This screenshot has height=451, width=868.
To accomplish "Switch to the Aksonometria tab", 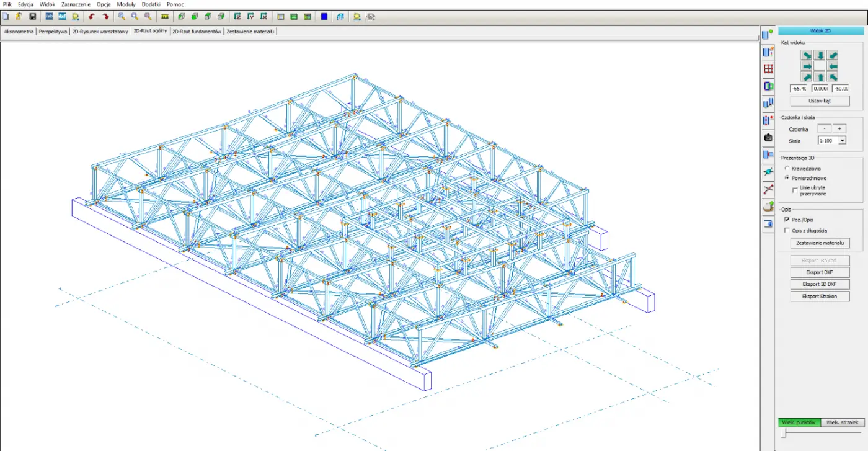I will pyautogui.click(x=19, y=31).
